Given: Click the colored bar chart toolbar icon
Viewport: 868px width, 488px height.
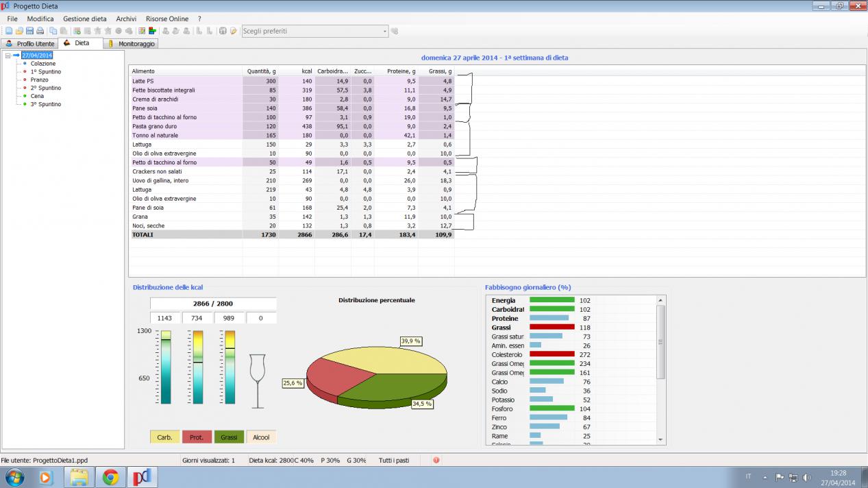Looking at the screenshot, I should pos(152,31).
